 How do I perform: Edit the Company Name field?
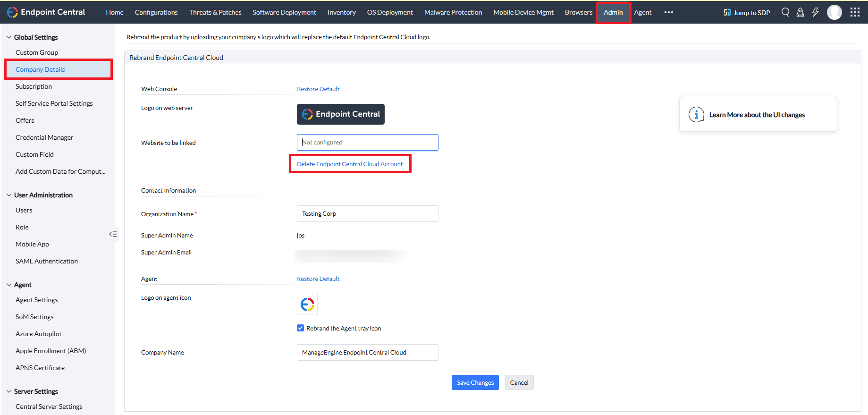pyautogui.click(x=368, y=352)
